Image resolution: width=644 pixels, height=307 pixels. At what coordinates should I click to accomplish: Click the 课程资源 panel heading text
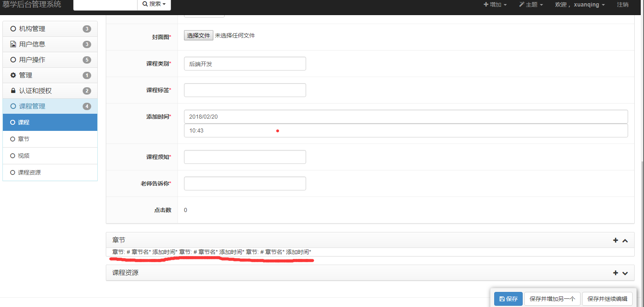(125, 273)
